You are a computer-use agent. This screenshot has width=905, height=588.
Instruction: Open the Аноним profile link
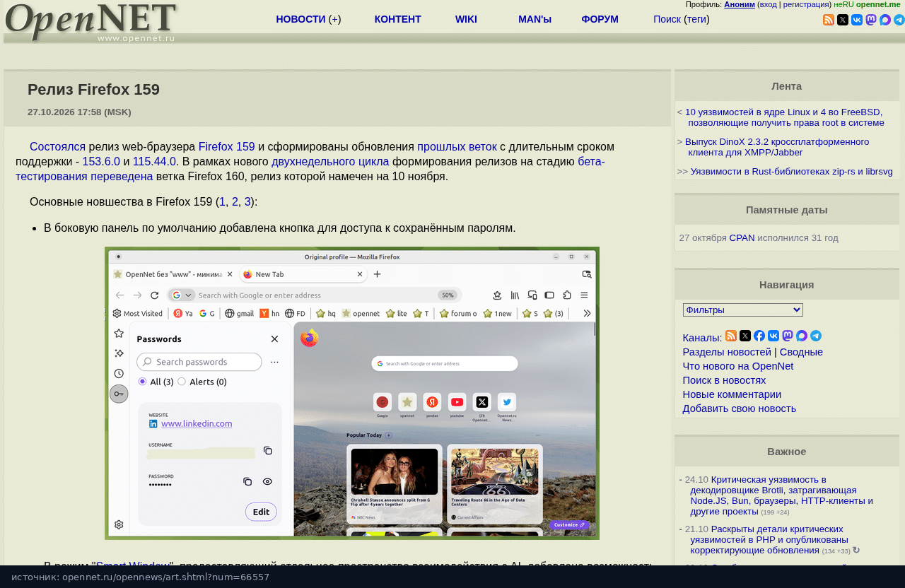(x=740, y=4)
